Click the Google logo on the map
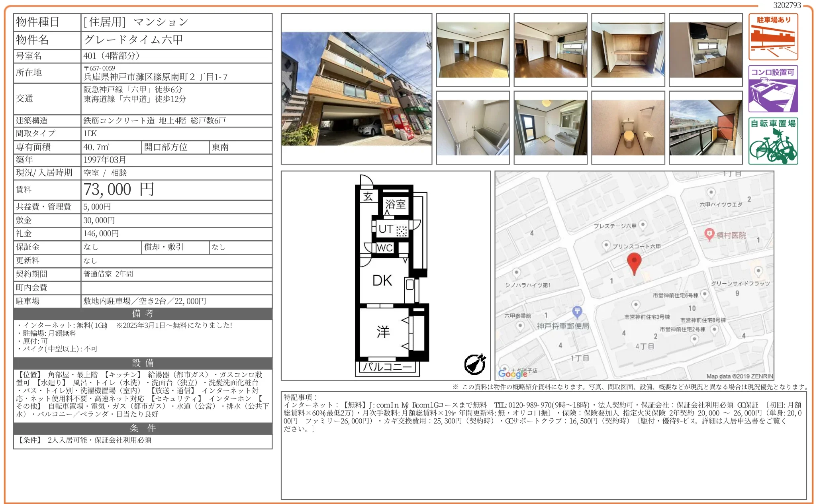This screenshot has width=819, height=504. (512, 373)
